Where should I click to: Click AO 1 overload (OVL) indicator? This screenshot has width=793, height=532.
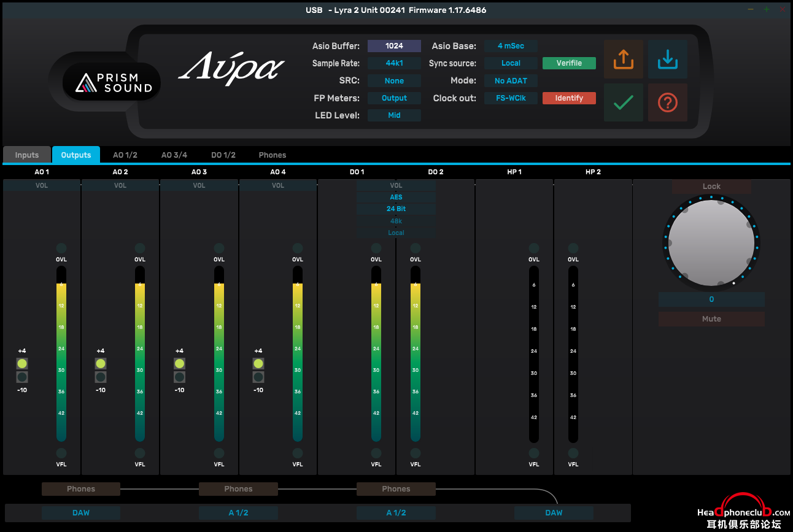point(61,248)
